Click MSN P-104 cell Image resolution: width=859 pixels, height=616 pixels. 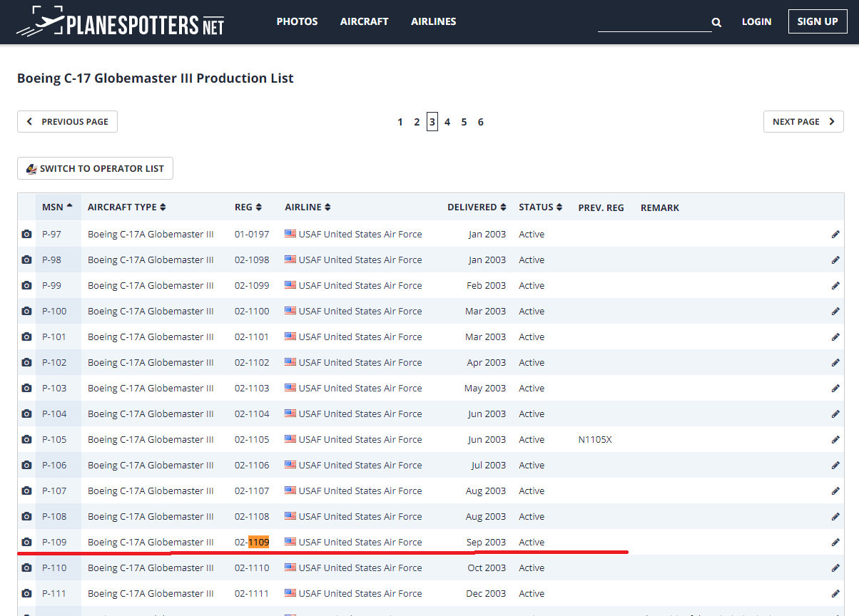click(x=54, y=414)
